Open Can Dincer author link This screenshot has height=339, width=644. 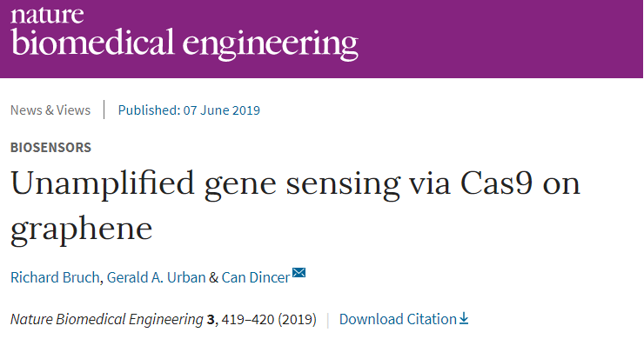pos(256,278)
